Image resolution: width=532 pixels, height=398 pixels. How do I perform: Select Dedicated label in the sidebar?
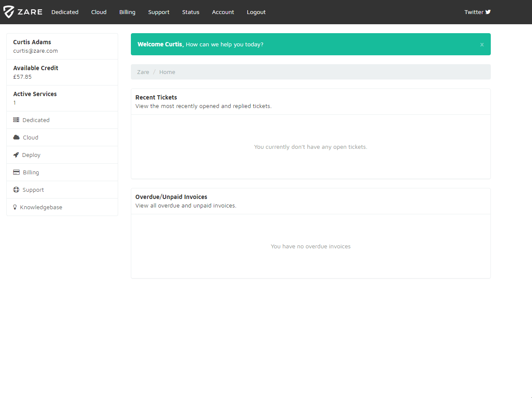point(36,120)
